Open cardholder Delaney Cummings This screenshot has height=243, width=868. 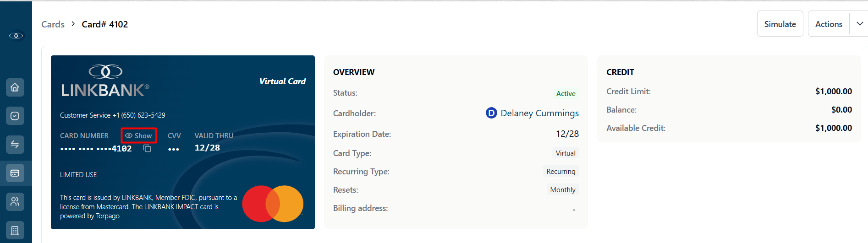pyautogui.click(x=532, y=113)
